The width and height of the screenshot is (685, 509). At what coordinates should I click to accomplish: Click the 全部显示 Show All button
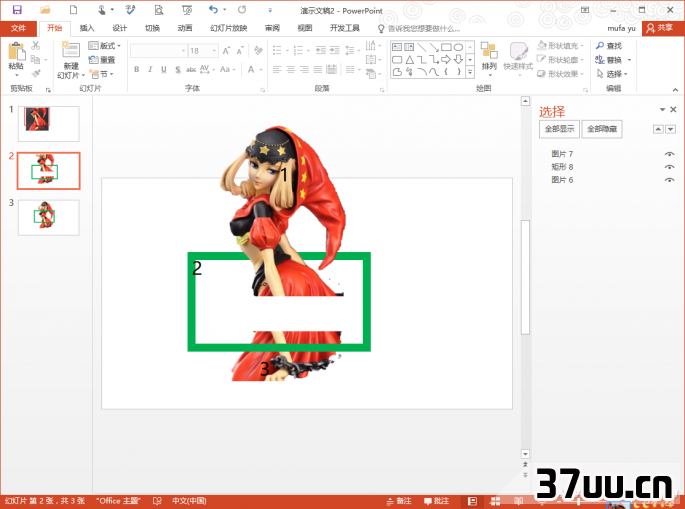coord(559,129)
